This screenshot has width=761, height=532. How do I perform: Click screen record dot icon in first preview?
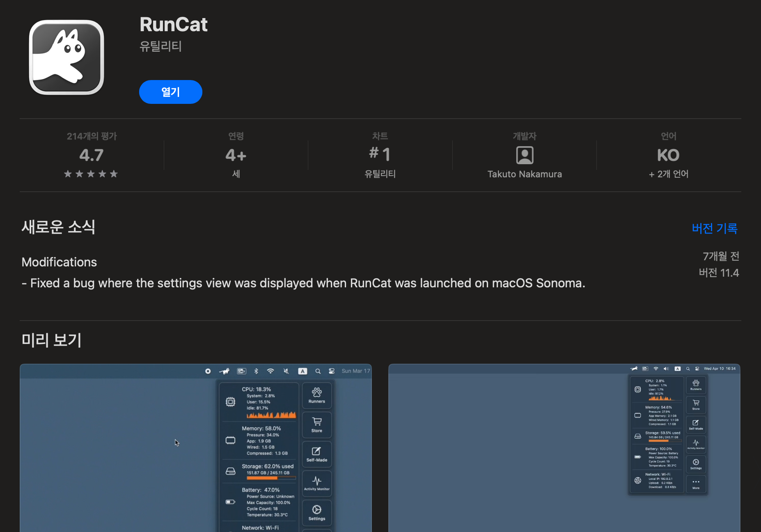pyautogui.click(x=208, y=371)
